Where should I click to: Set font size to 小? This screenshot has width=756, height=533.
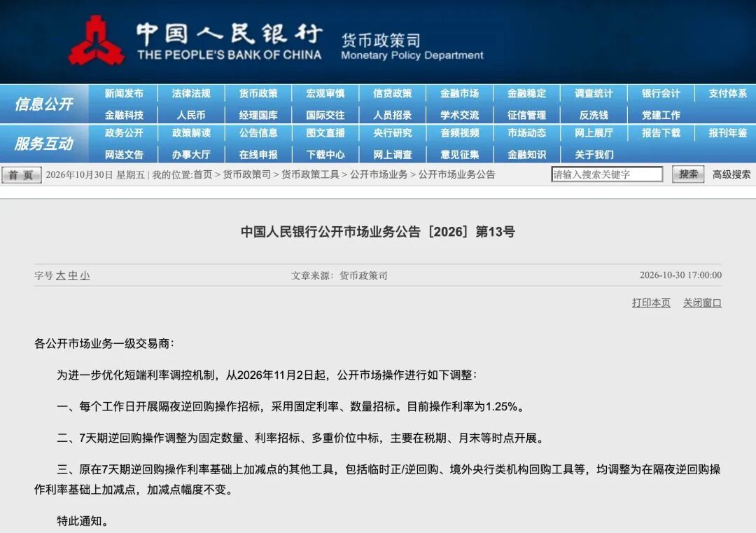point(85,275)
